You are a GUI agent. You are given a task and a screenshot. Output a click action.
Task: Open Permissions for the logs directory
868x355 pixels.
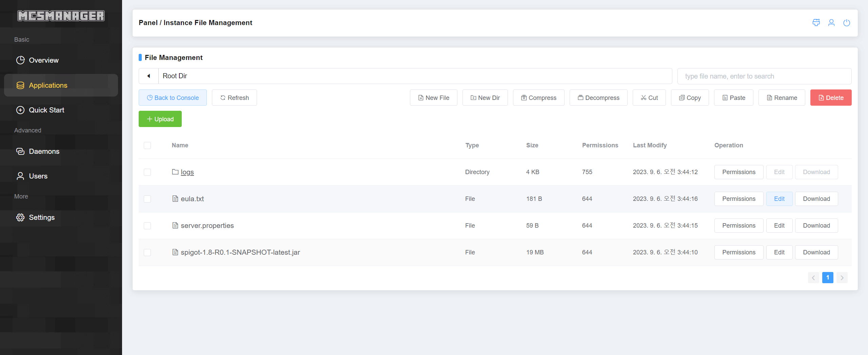pos(739,172)
